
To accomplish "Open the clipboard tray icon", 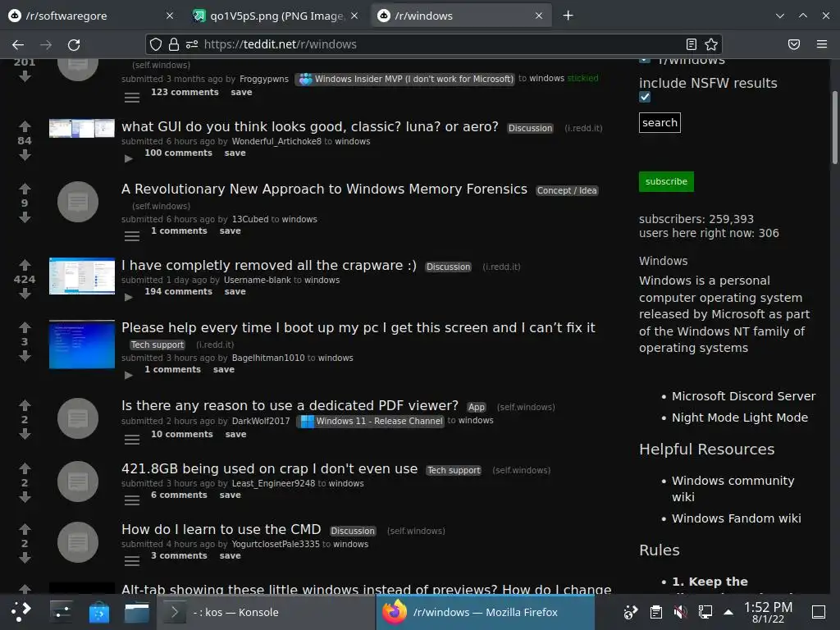I will [x=655, y=612].
